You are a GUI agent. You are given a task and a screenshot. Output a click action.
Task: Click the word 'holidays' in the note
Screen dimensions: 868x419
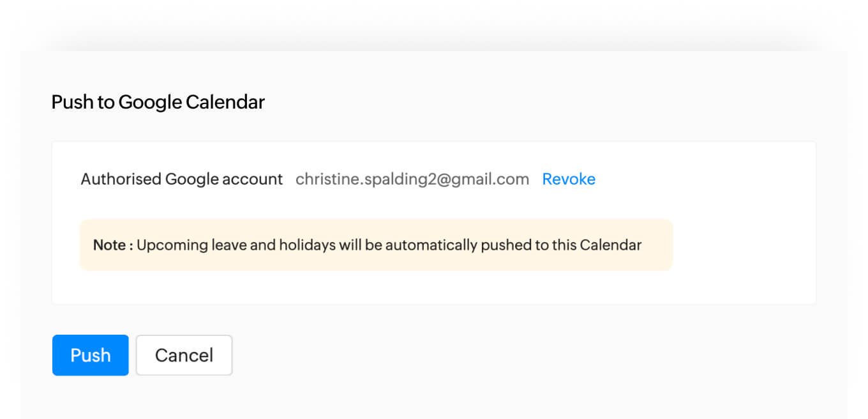click(307, 245)
